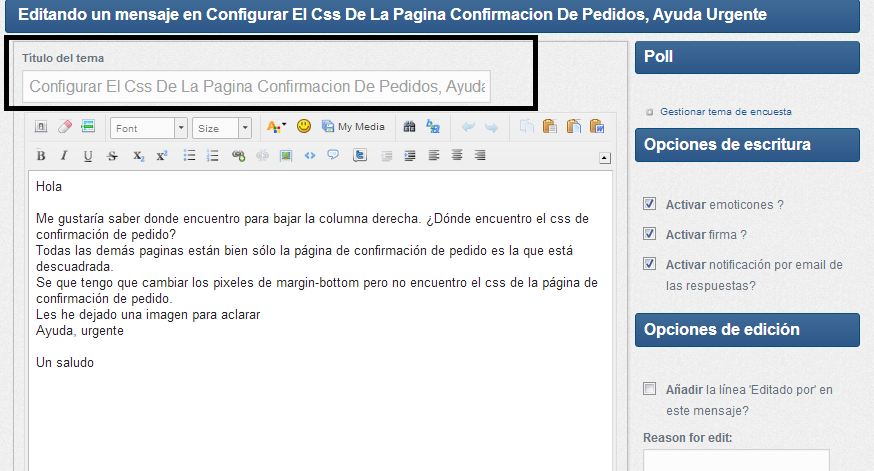Screen dimensions: 874x471
Task: Apply Superscript formatting
Action: click(162, 156)
